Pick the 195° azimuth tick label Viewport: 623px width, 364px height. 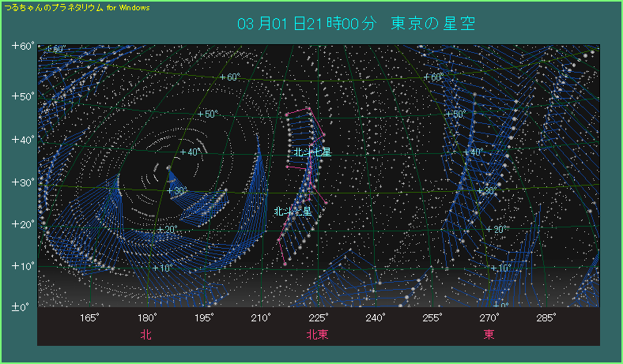[204, 317]
